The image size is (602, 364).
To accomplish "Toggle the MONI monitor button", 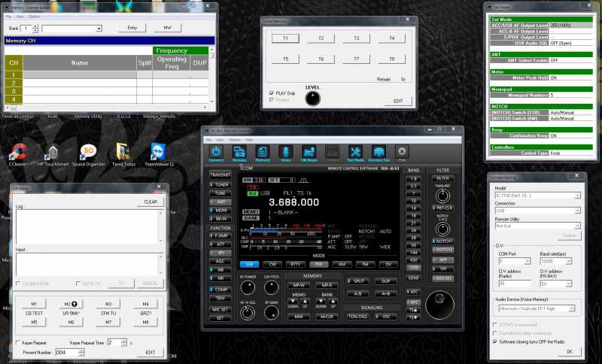I will 220,210.
